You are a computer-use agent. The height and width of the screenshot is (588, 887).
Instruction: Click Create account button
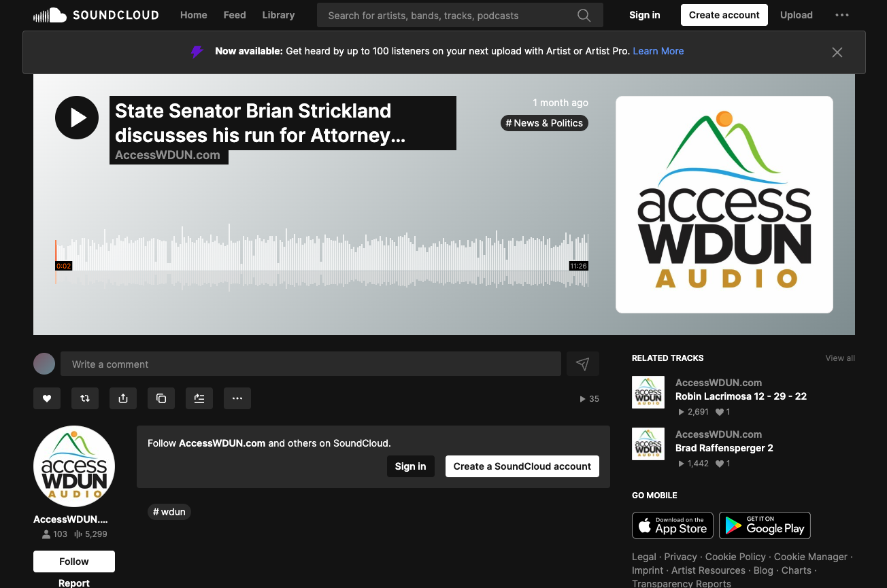[724, 15]
